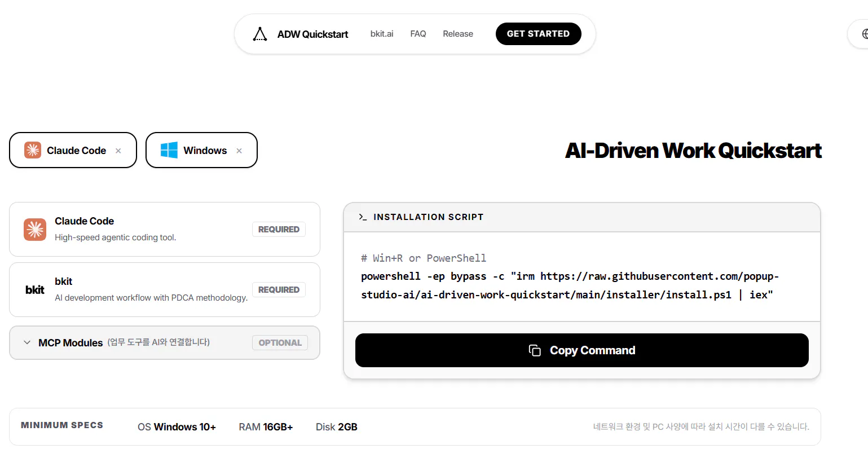Click the bkit logo in the bkit card
Viewport: 868px width, 449px height.
tap(35, 290)
